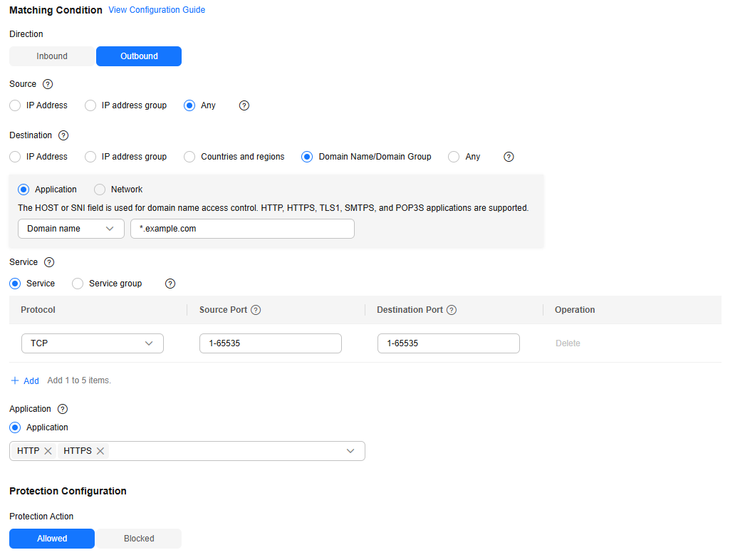Click help icon next to Source label
Image resolution: width=755 pixels, height=560 pixels.
[48, 84]
